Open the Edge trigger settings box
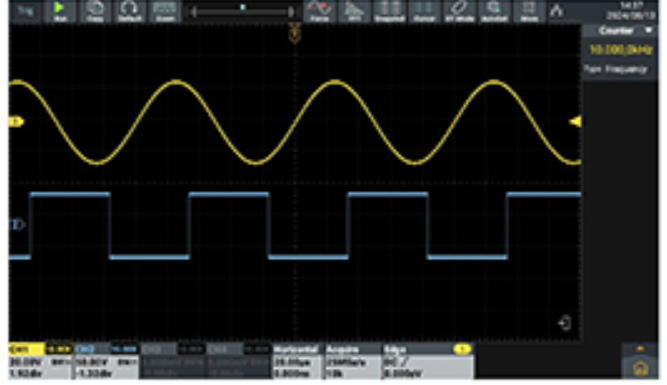 click(x=428, y=361)
